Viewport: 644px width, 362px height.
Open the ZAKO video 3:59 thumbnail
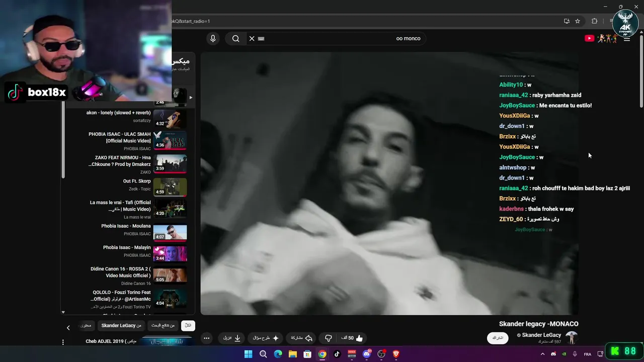(170, 164)
